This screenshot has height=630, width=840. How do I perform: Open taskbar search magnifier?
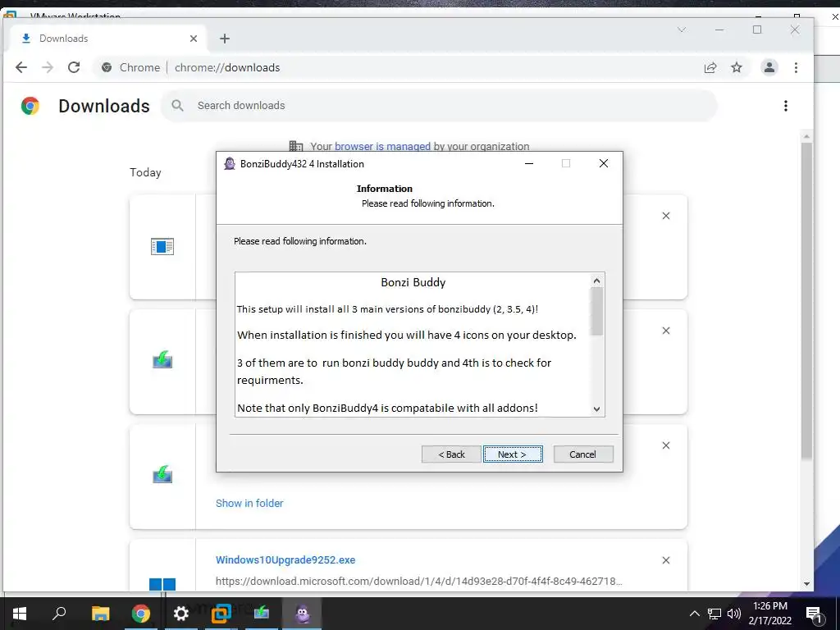pyautogui.click(x=59, y=614)
